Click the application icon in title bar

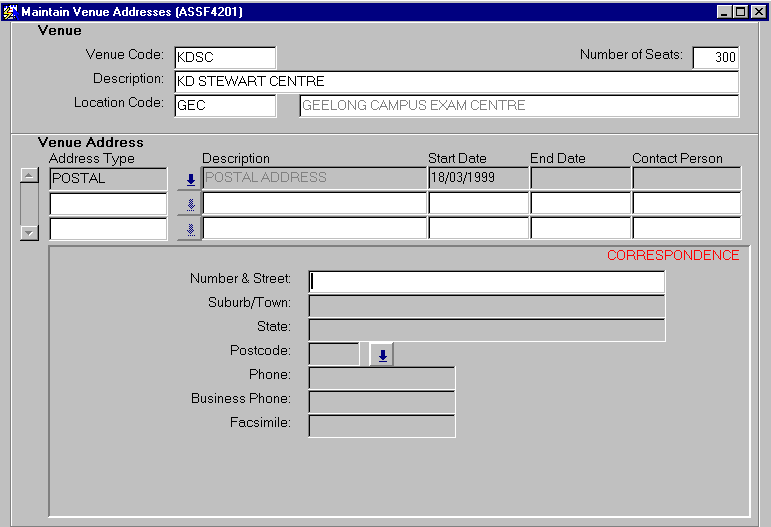(11, 11)
